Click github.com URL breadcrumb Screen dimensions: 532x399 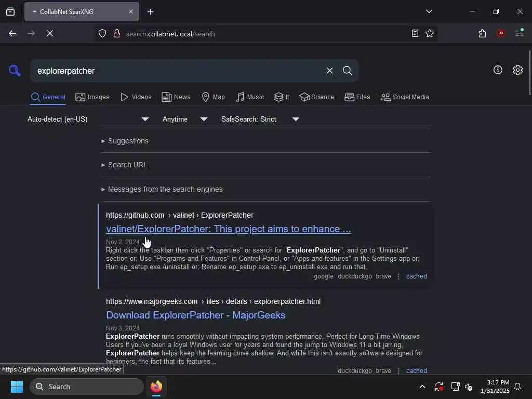(179, 215)
